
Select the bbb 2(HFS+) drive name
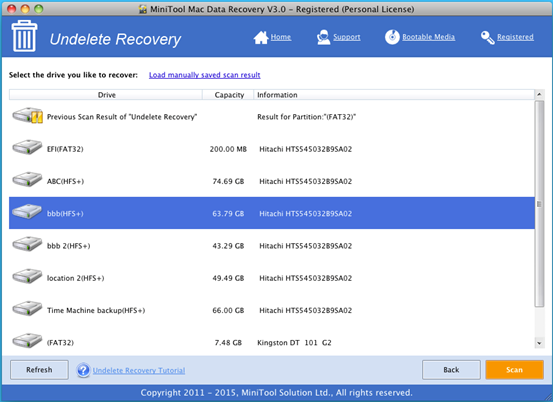coord(69,246)
